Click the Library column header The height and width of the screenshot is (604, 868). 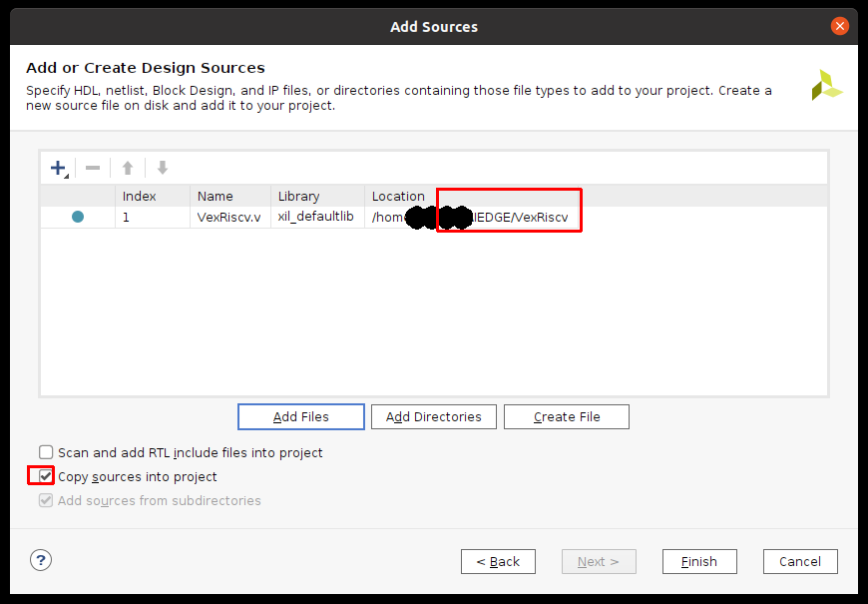(317, 196)
